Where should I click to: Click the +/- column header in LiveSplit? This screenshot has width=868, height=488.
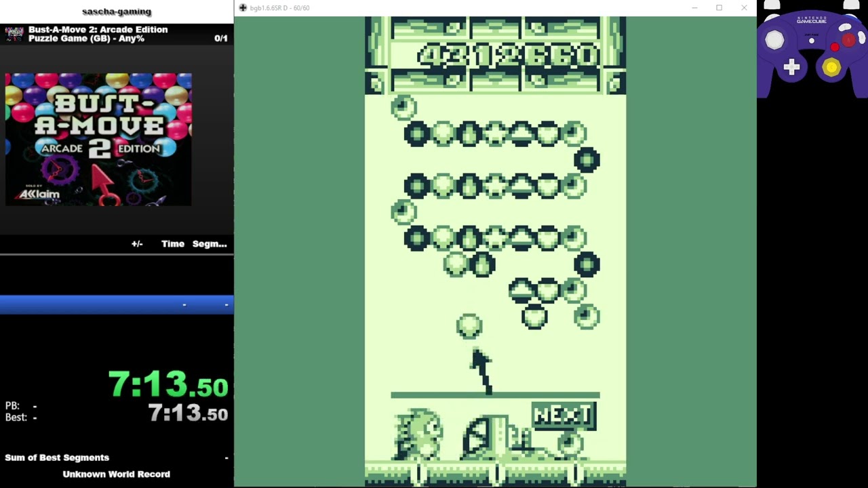pyautogui.click(x=137, y=244)
